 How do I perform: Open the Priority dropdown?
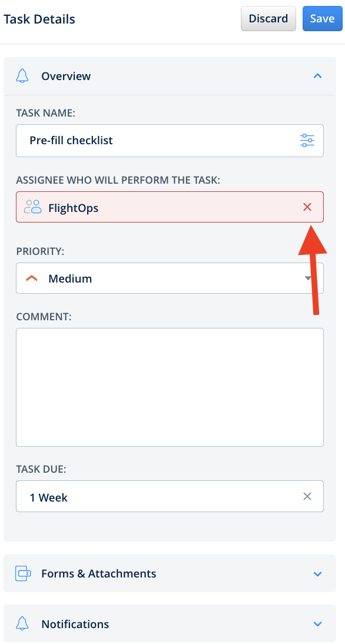(x=307, y=278)
